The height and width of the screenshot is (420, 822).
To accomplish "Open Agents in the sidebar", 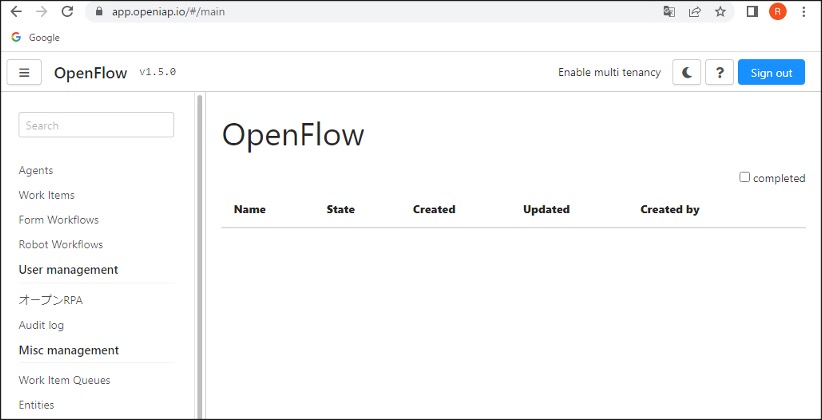I will (36, 170).
